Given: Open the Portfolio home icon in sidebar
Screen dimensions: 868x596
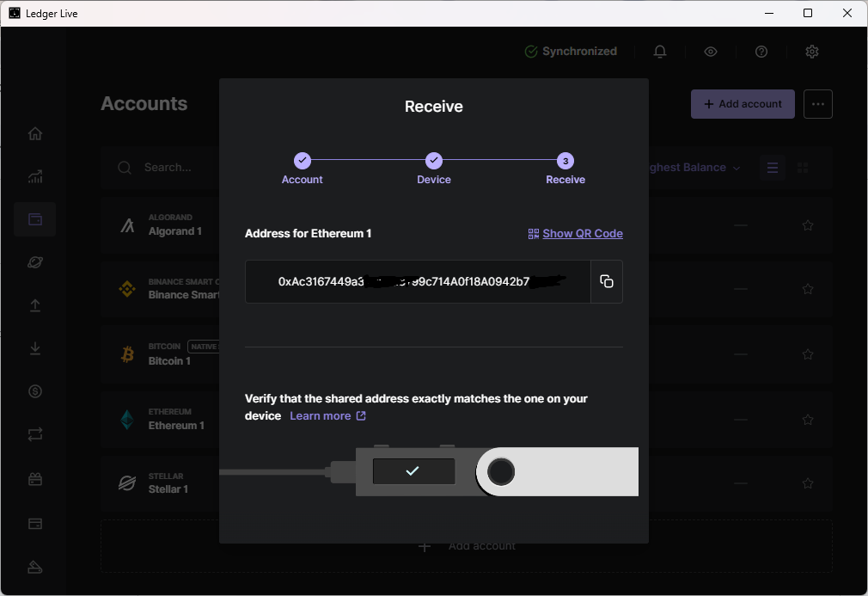Looking at the screenshot, I should point(35,133).
